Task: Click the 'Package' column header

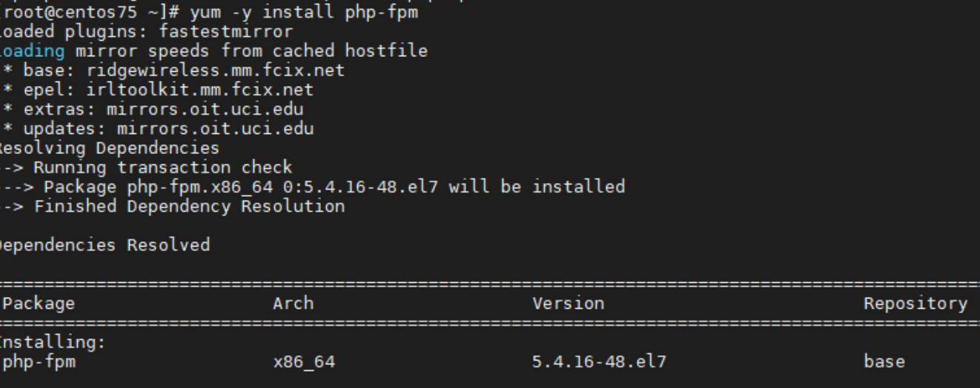Action: pos(39,303)
